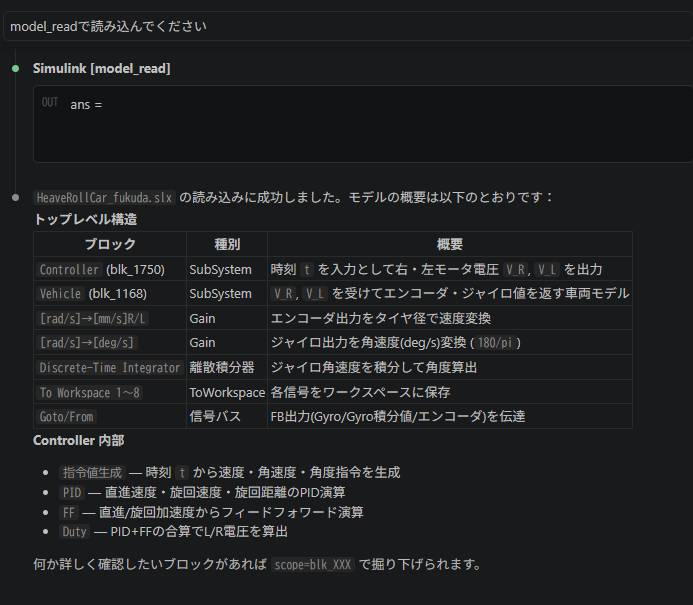Click 'エンコーダ出力をタイヤ径で速度変換' description
Image resolution: width=693 pixels, height=605 pixels.
(x=381, y=318)
